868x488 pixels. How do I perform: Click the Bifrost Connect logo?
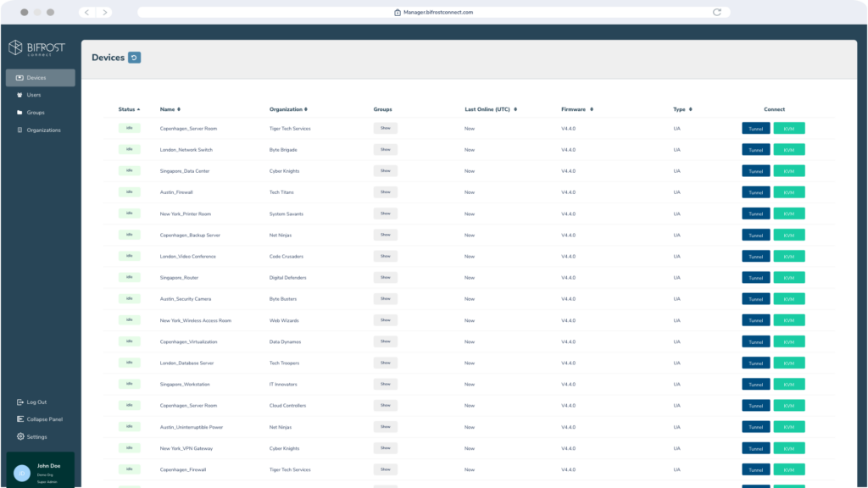tap(36, 48)
